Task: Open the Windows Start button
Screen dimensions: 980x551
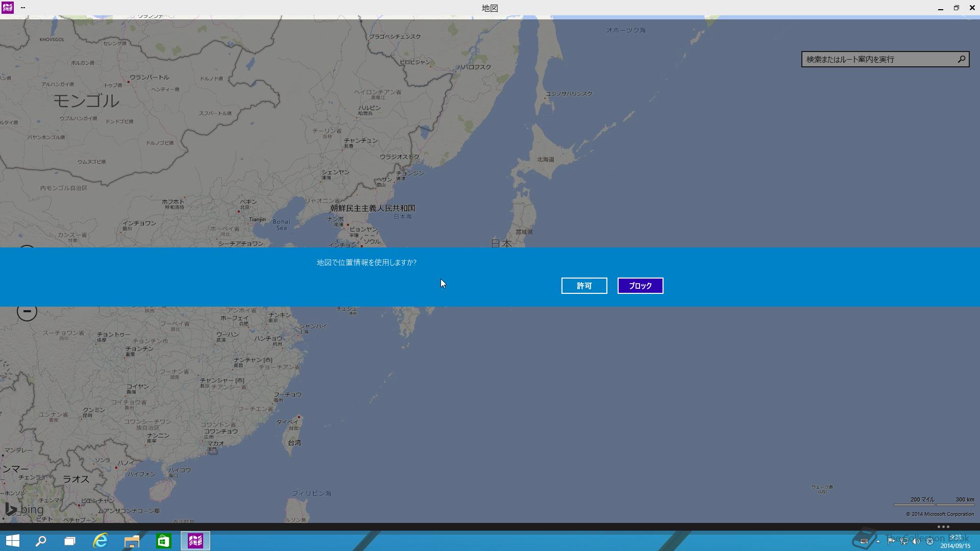Action: pos(12,541)
